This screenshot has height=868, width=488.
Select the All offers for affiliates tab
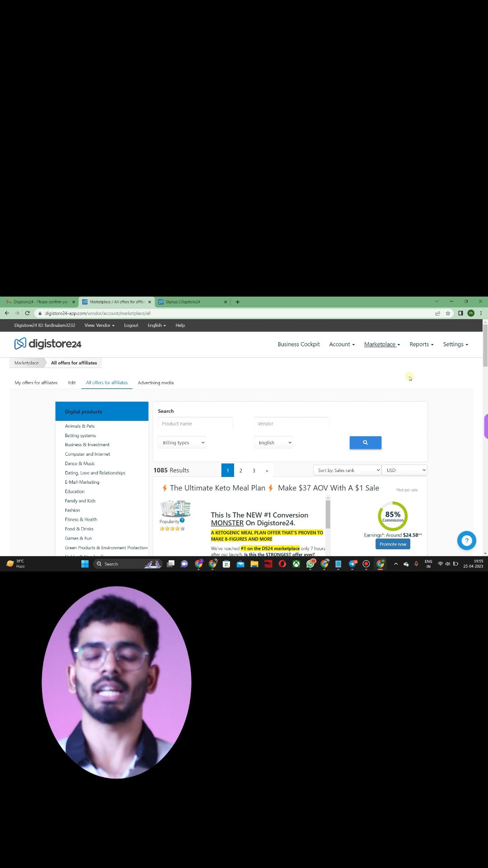point(107,382)
